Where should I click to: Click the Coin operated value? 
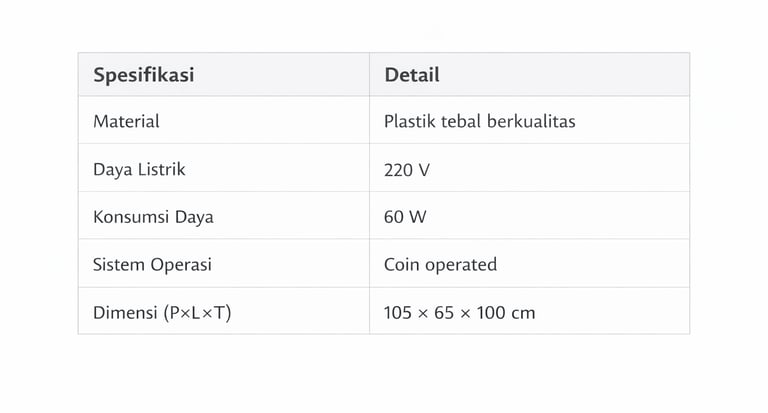pos(440,265)
